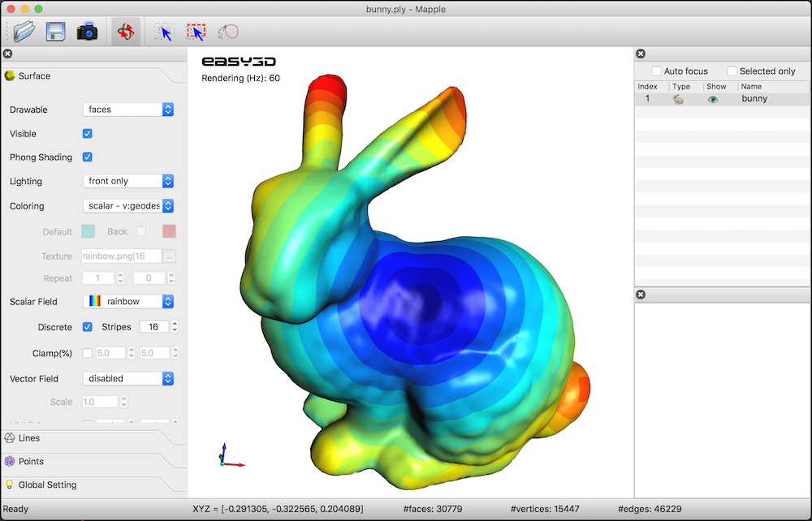
Task: Click the vector Scale 1.0 field
Action: point(100,402)
